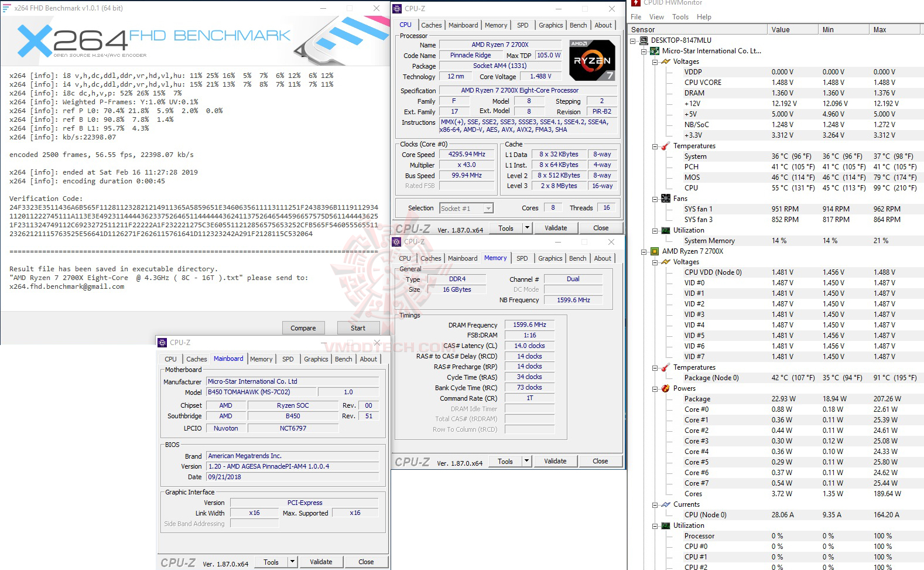Collapse the DESKTOP-8147MLU tree node
924x570 pixels.
coord(632,41)
